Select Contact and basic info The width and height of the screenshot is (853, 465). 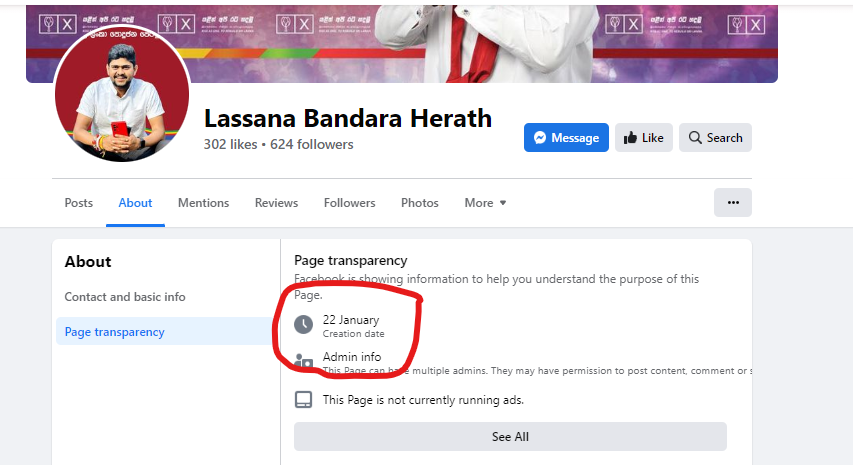pyautogui.click(x=125, y=297)
